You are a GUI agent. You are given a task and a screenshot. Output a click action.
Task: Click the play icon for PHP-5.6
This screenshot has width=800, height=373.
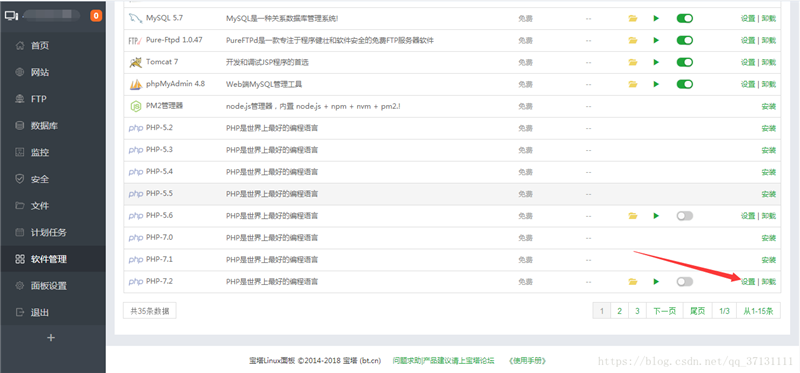(656, 216)
